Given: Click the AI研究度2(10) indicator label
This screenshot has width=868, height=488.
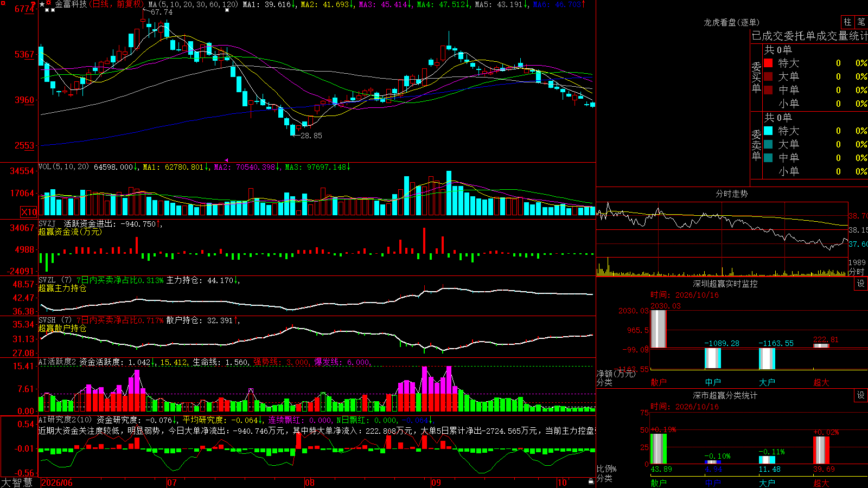Looking at the screenshot, I should coord(65,420).
